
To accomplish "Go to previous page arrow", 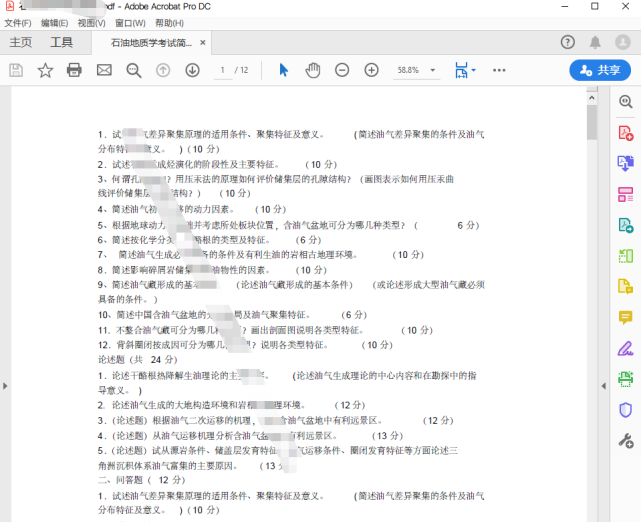I will click(163, 70).
